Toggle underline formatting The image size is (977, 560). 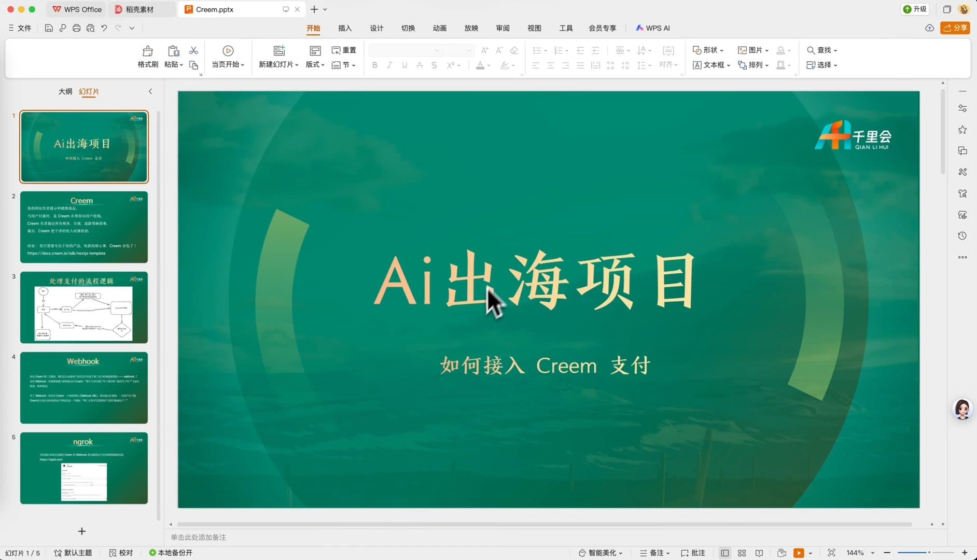click(403, 65)
